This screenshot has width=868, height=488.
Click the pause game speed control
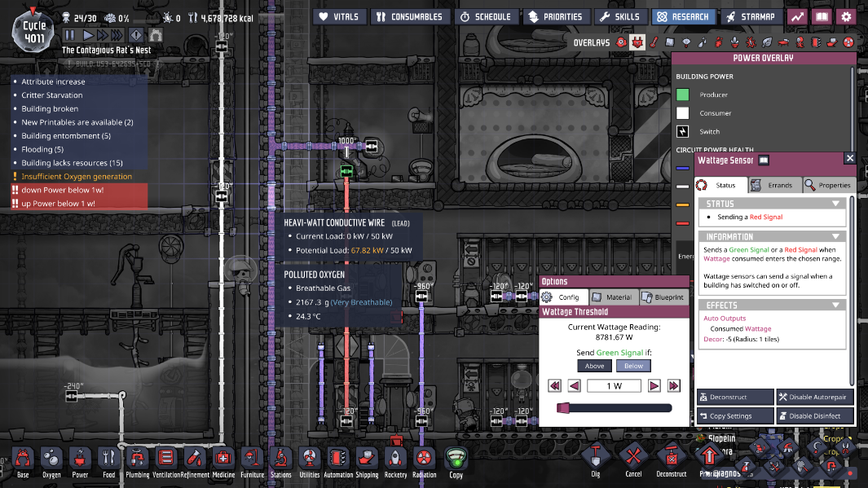click(x=69, y=35)
